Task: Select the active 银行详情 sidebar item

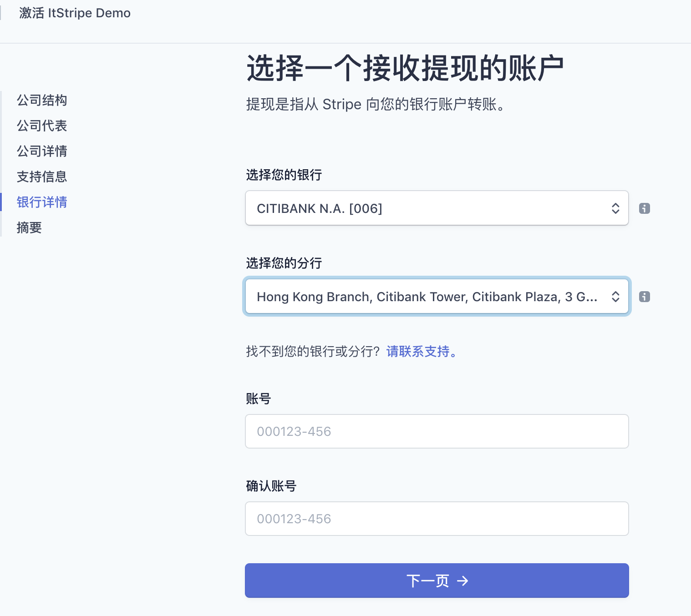Action: 42,202
